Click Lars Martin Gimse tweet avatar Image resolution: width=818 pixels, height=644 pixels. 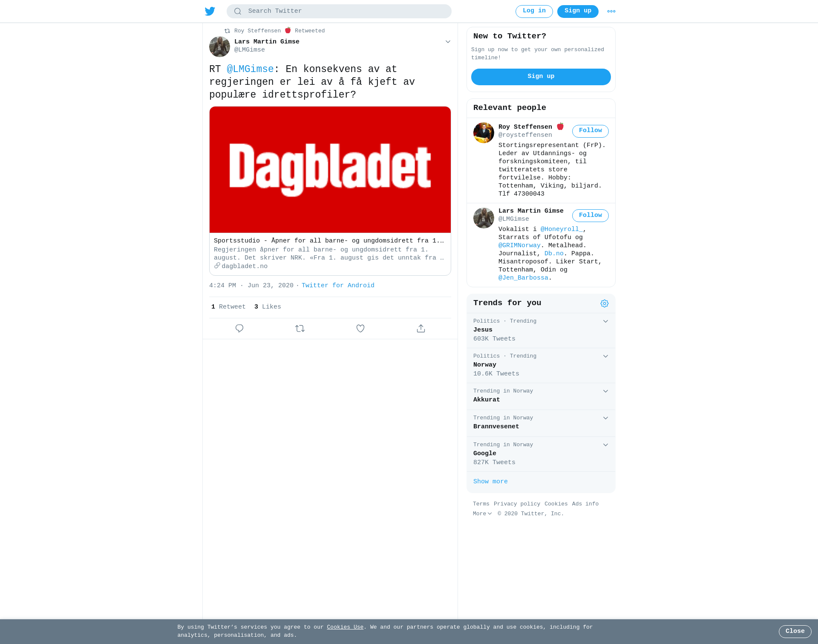tap(219, 46)
